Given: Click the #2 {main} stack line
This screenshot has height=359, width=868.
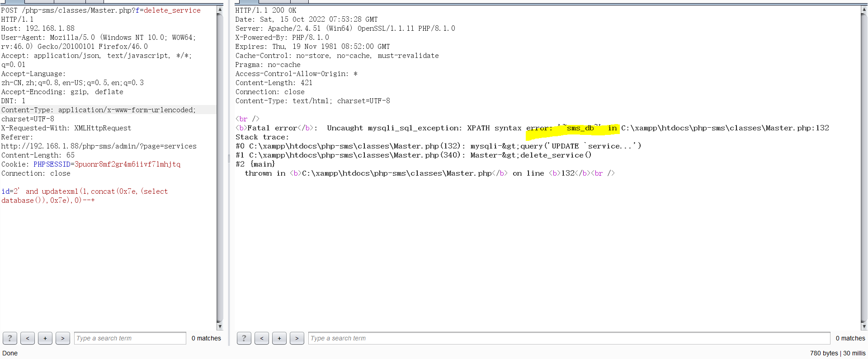Looking at the screenshot, I should click(255, 164).
